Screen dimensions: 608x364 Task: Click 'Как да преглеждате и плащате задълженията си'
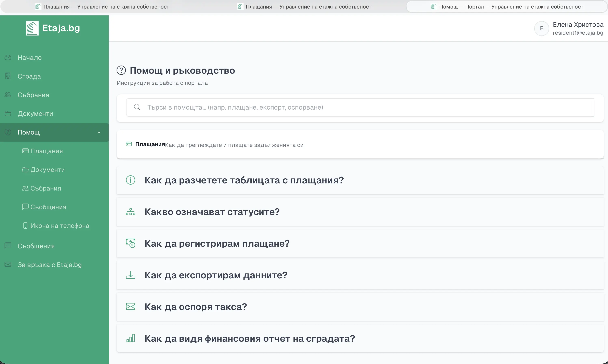point(234,145)
